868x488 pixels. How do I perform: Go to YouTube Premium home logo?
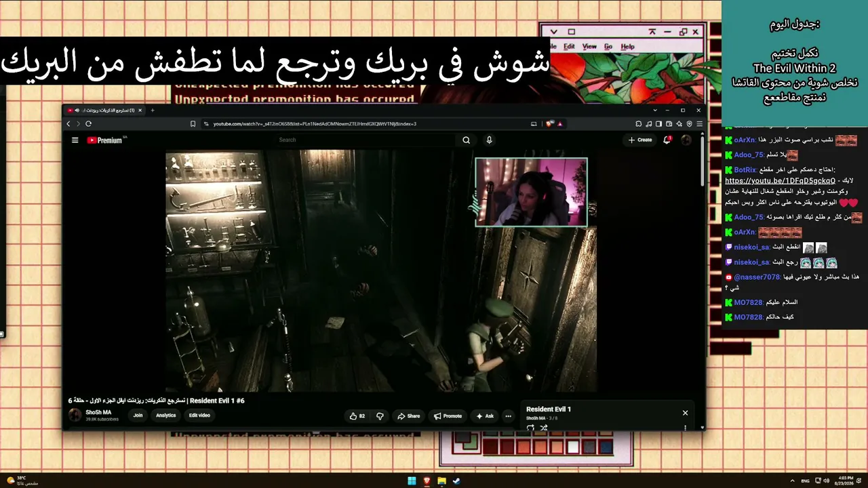[x=104, y=140]
